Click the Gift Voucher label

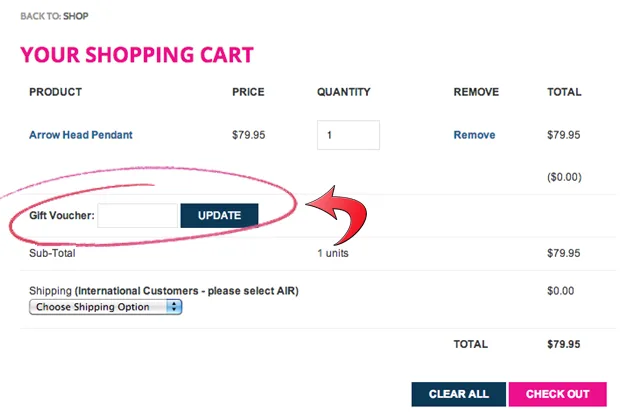point(62,215)
